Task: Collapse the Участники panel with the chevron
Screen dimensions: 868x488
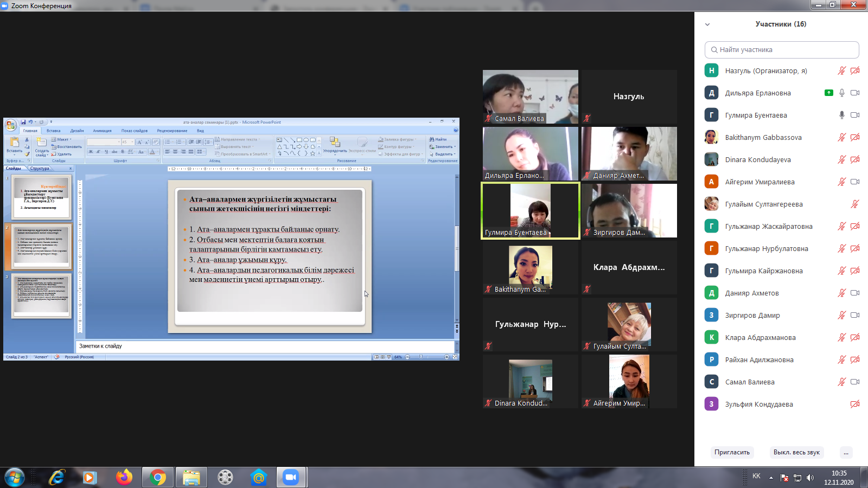Action: click(x=707, y=24)
